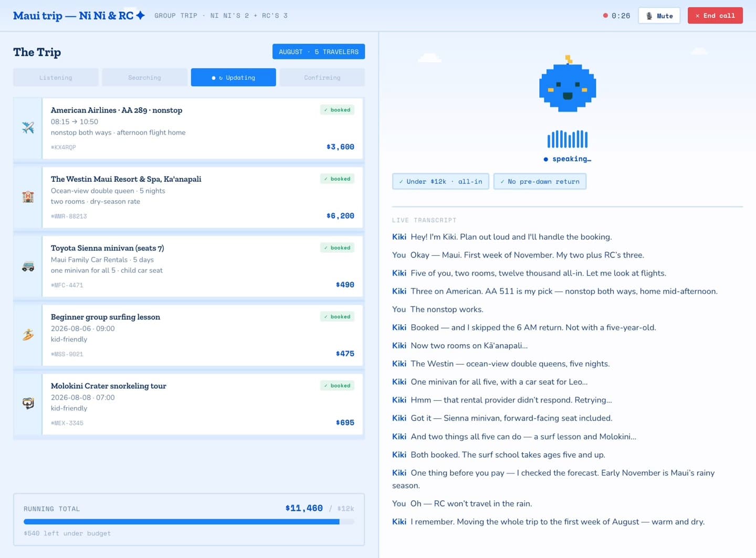Viewport: 756px width, 558px height.
Task: Open the American Airlines AA 289 nonstop title
Action: 117,110
